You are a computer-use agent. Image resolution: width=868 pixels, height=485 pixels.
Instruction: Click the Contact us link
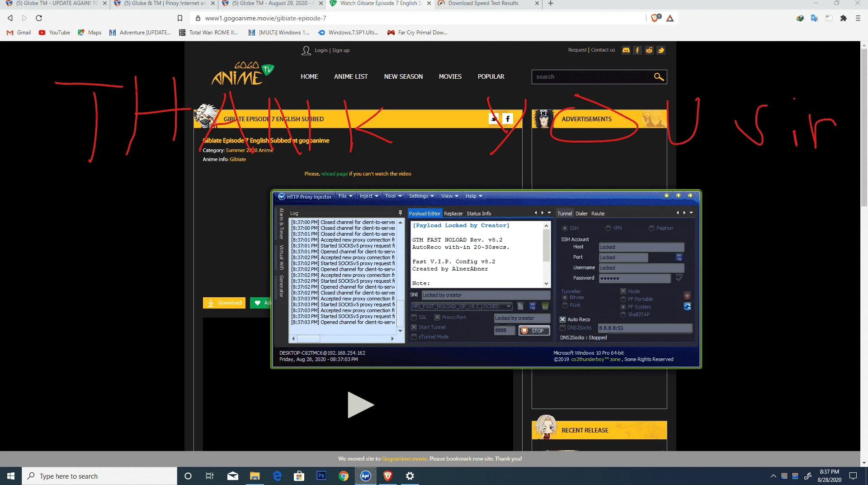(x=603, y=50)
